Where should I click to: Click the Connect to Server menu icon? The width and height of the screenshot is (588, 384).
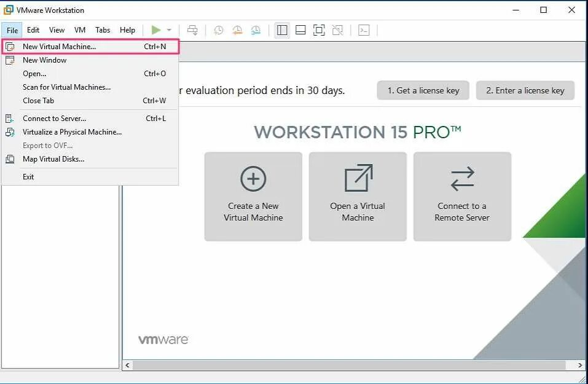coord(10,119)
